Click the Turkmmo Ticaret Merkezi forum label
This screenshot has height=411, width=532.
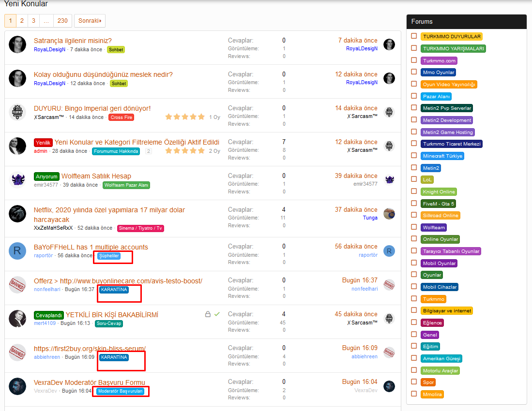pyautogui.click(x=452, y=144)
